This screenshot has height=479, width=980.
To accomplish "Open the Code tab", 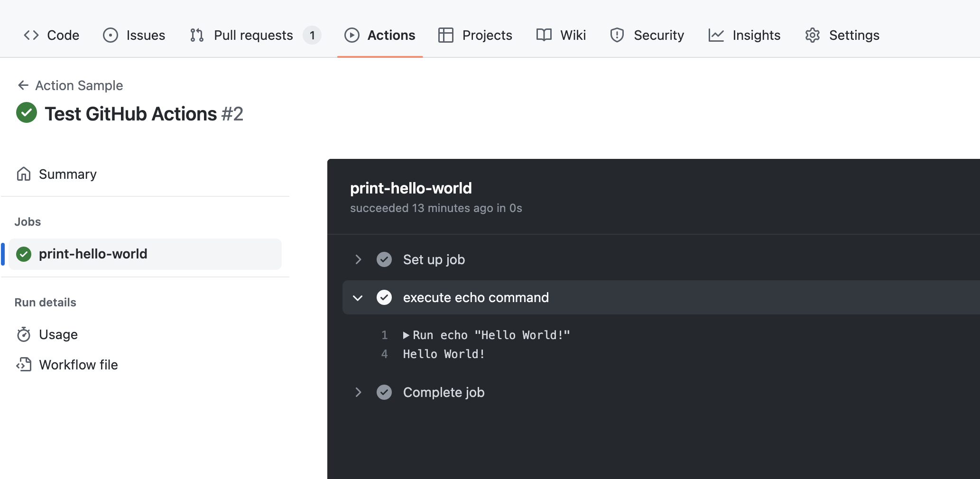I will coord(52,35).
